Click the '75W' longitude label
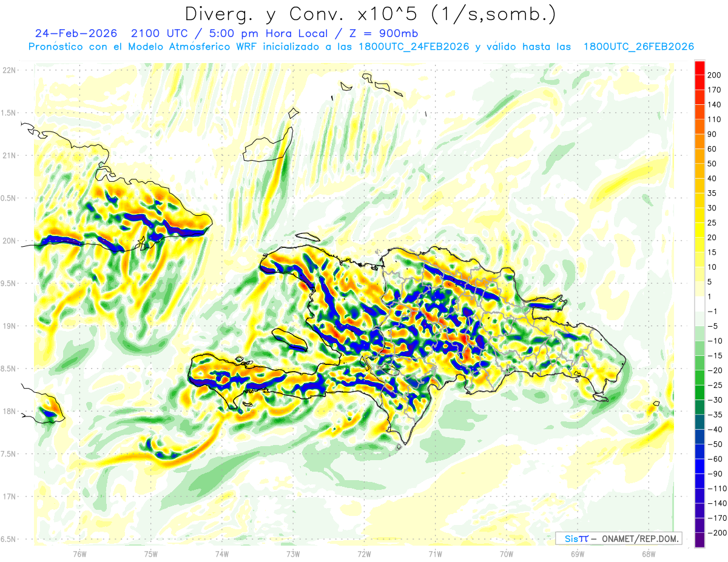Viewport: 728px width, 562px height. coord(151,554)
